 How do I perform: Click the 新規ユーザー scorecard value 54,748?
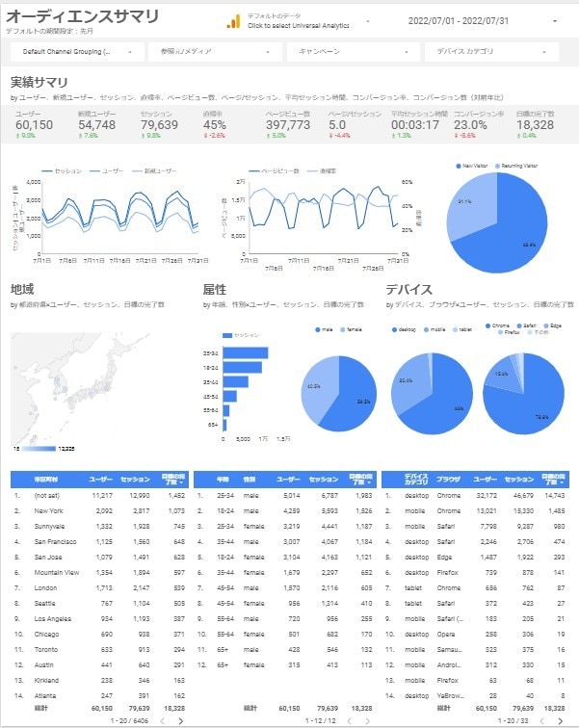pyautogui.click(x=96, y=125)
